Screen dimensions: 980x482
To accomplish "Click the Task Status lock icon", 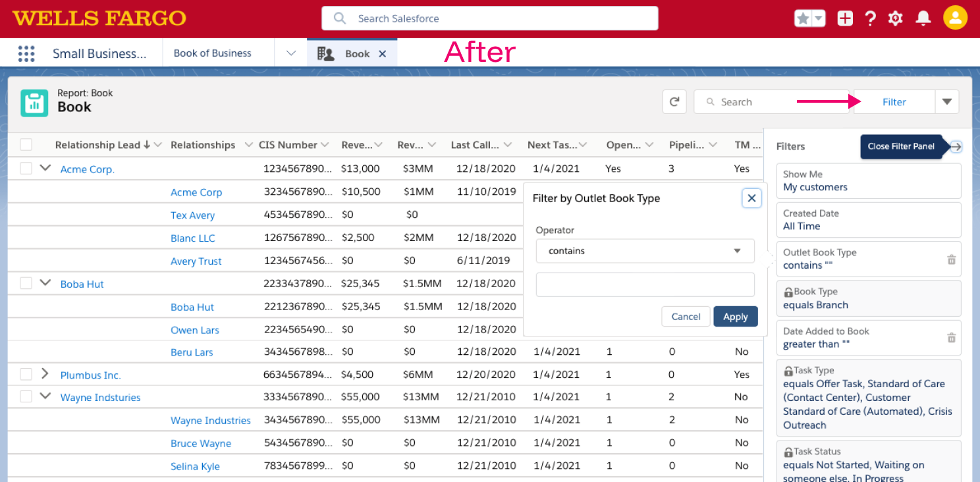I will tap(788, 452).
